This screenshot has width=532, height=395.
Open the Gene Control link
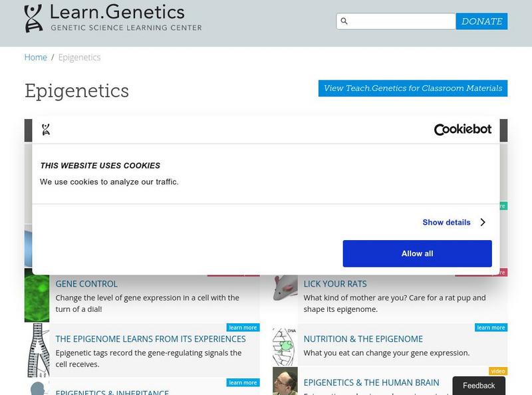click(x=86, y=284)
